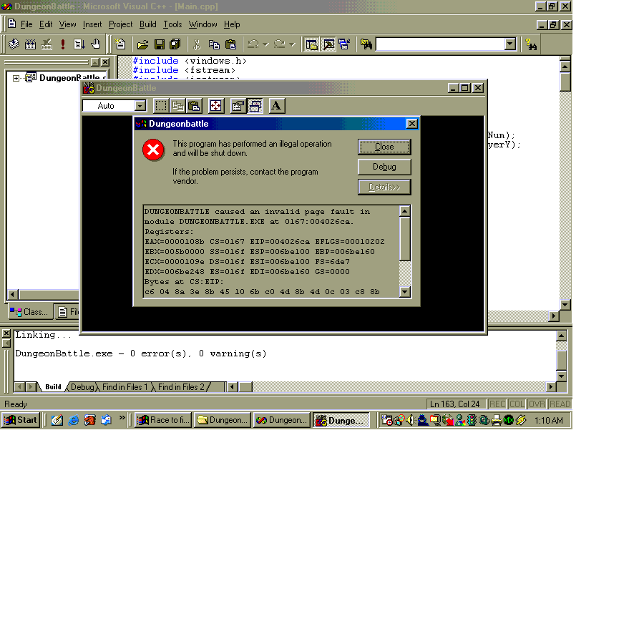Image resolution: width=644 pixels, height=644 pixels.
Task: Open the View menu
Action: tap(67, 24)
